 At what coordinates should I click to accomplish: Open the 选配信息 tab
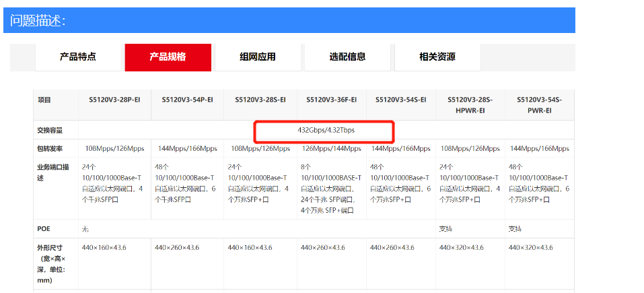pos(347,57)
